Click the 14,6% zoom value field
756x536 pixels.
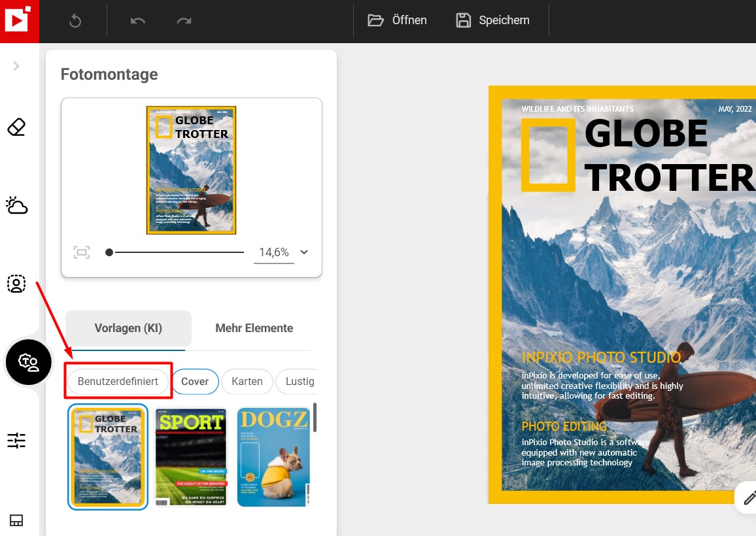pyautogui.click(x=274, y=252)
